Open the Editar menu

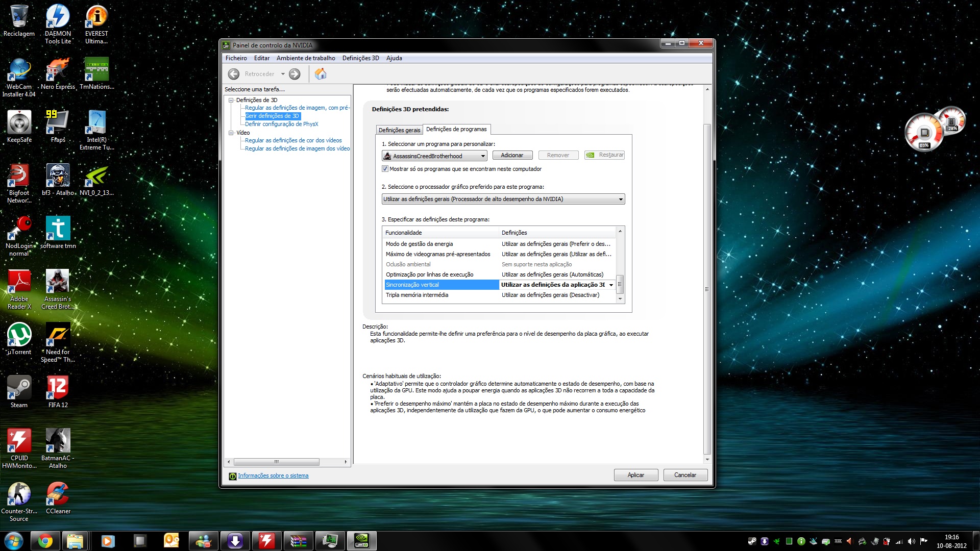click(x=262, y=58)
